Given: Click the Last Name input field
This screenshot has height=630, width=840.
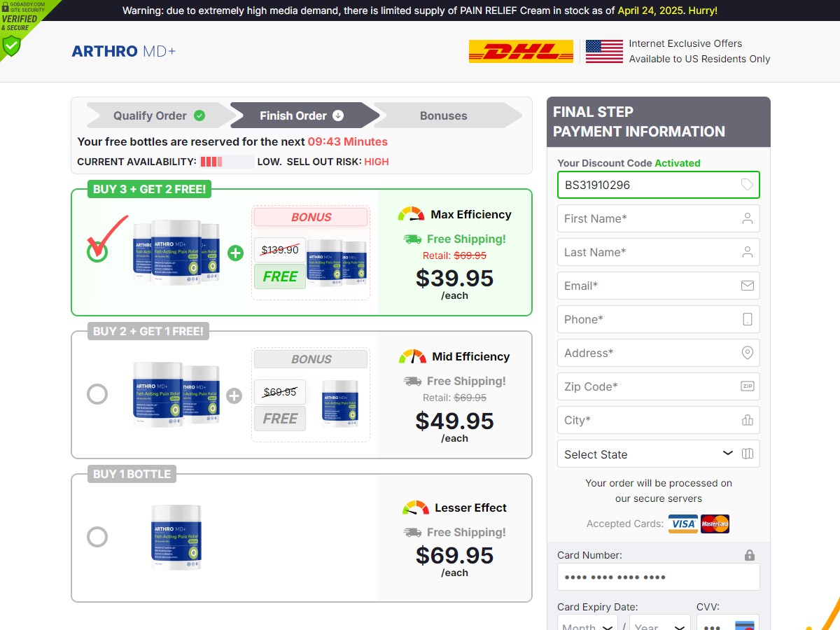Looking at the screenshot, I should coord(659,252).
